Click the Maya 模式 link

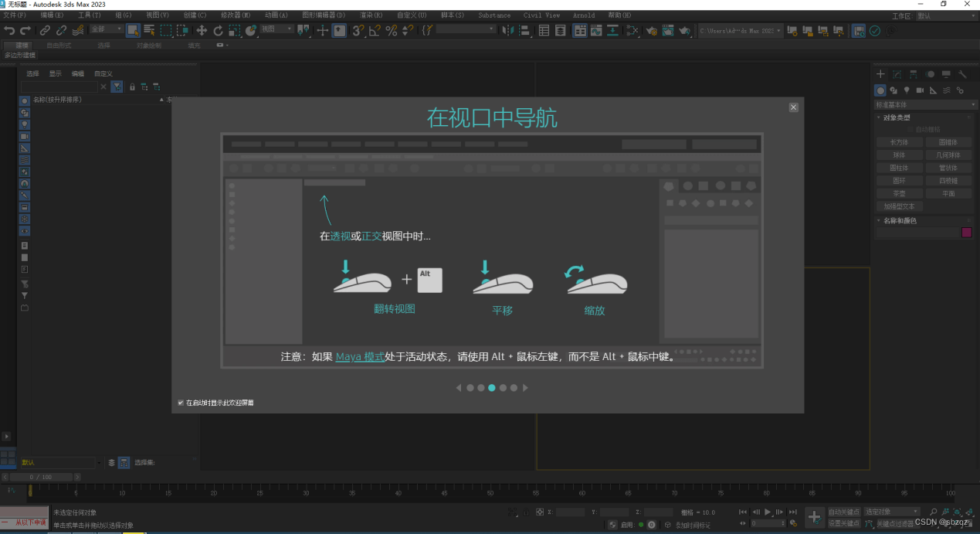click(x=360, y=356)
